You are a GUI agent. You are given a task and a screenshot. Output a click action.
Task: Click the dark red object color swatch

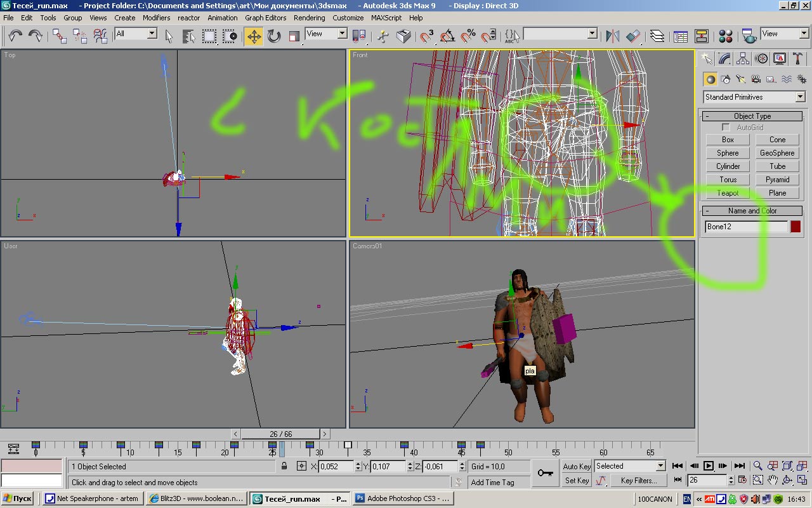pyautogui.click(x=796, y=227)
